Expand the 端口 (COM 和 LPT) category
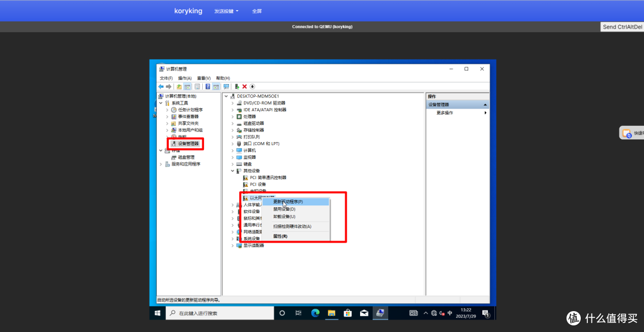 tap(233, 143)
